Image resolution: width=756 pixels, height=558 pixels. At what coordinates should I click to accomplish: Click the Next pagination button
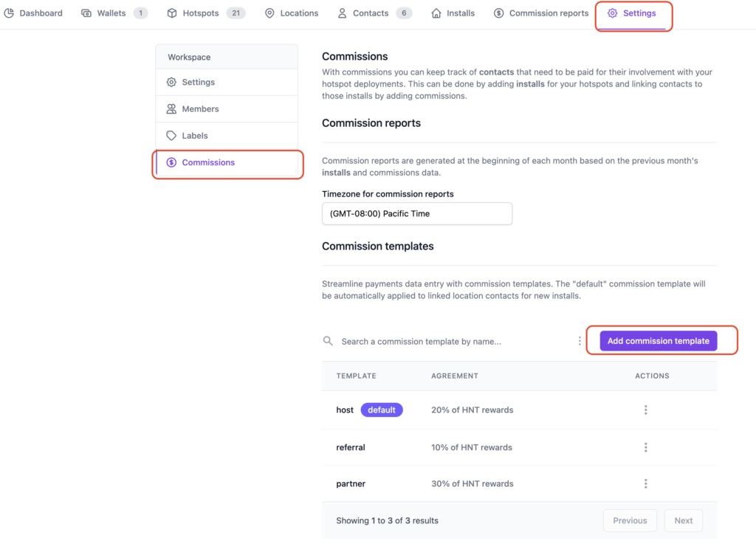[x=684, y=520]
